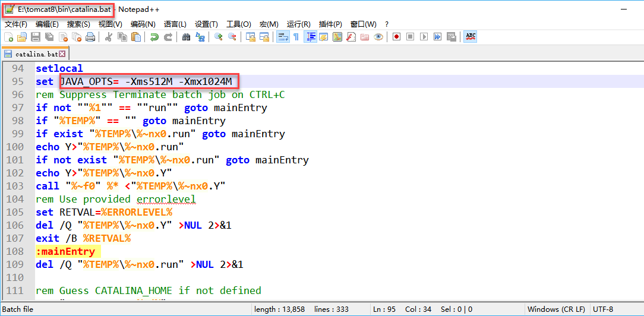Expand the 编码(N) encoding menu
644x316 pixels.
[143, 24]
